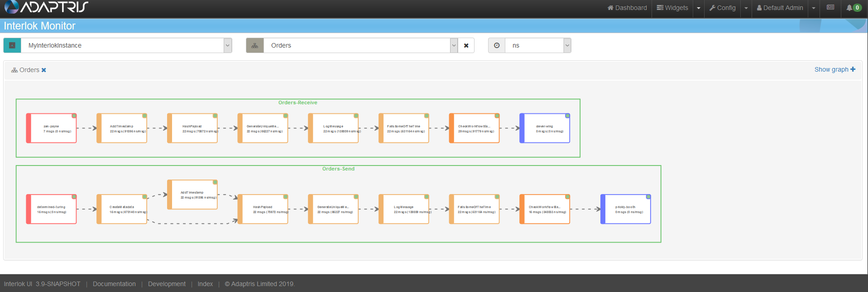Click the teal adapter icon beside MyInterlokInstance
Viewport: 868px width, 292px height.
[12, 45]
